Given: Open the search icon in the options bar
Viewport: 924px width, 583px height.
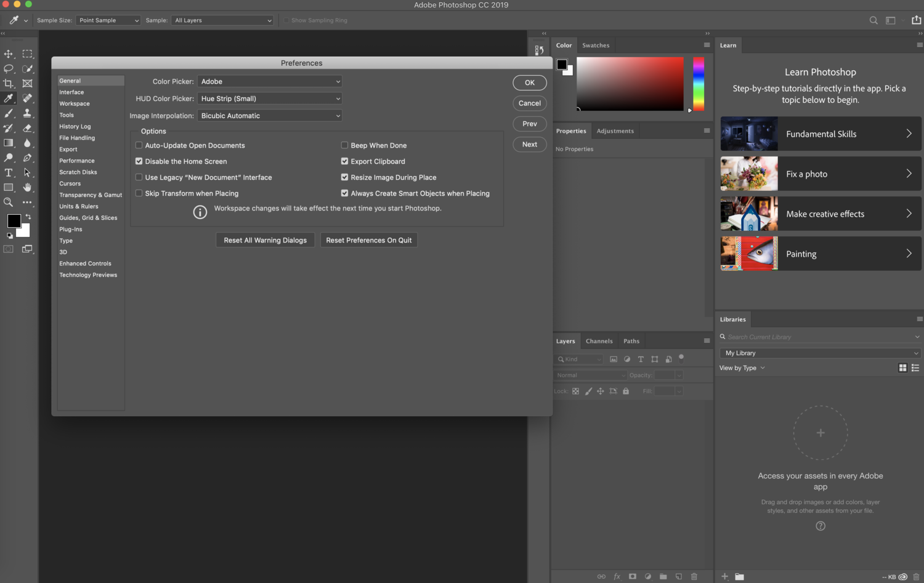Looking at the screenshot, I should 873,20.
